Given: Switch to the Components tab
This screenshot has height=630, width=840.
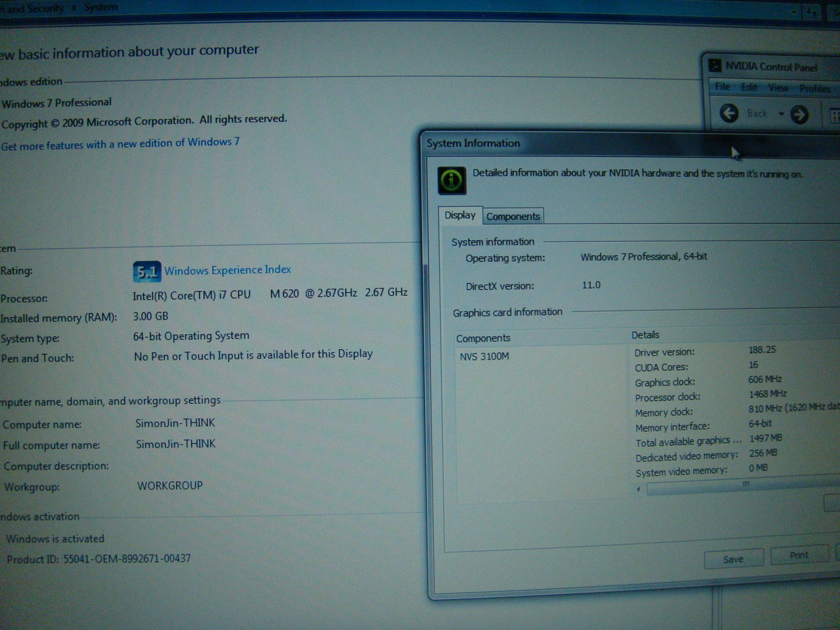Looking at the screenshot, I should [x=513, y=216].
